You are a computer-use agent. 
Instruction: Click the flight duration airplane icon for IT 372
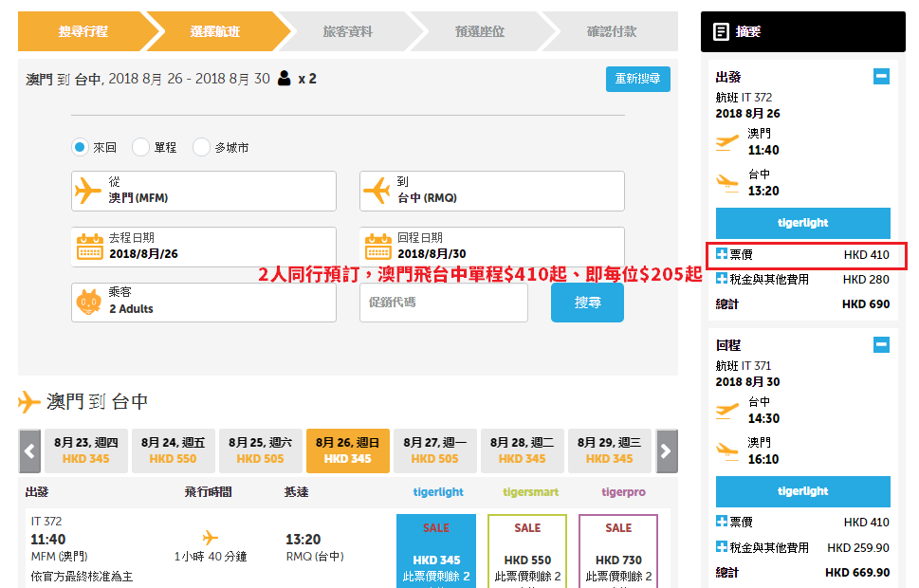coord(211,537)
